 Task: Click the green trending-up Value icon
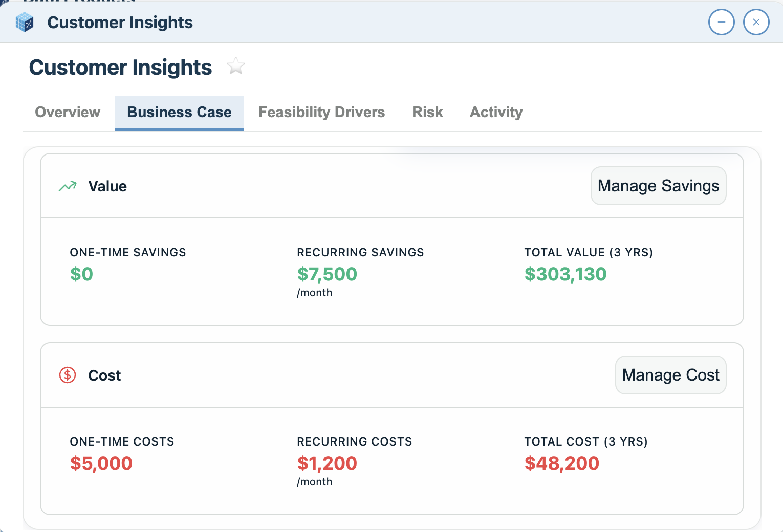(68, 186)
